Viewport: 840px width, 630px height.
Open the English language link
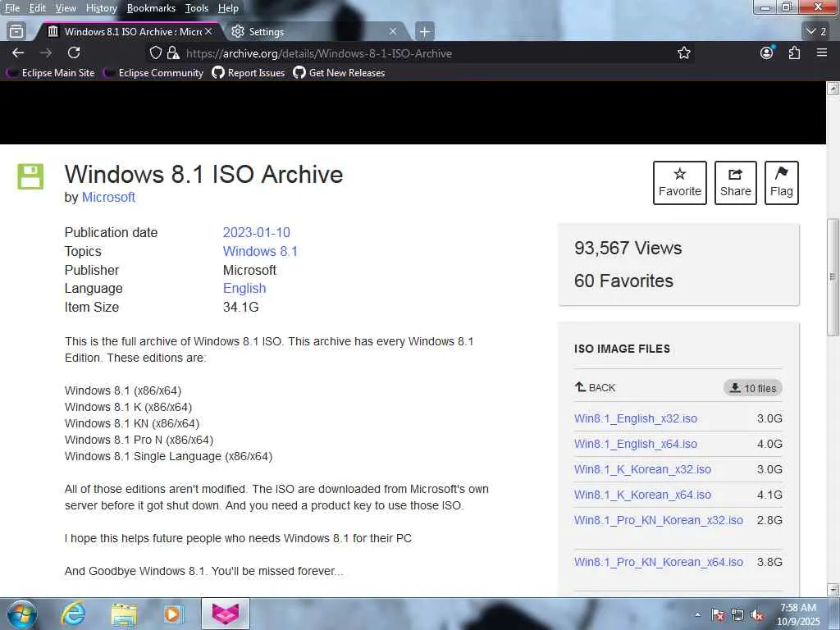[x=244, y=288]
